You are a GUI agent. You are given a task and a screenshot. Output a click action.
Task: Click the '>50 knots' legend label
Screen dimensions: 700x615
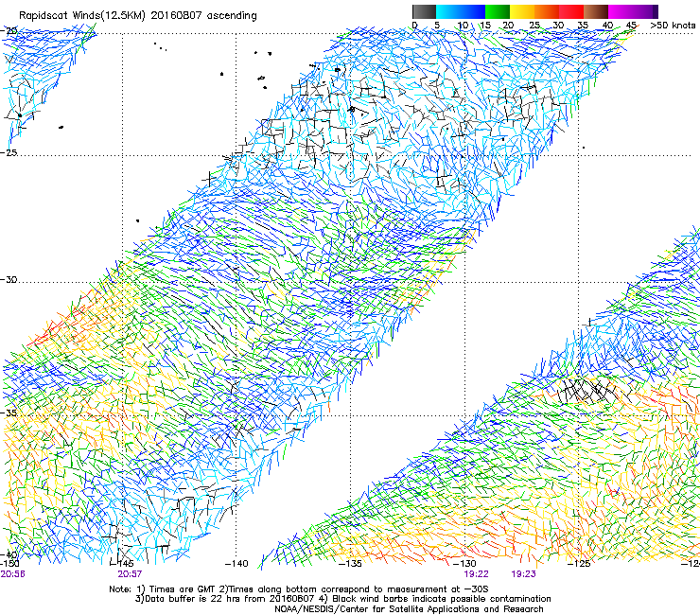coord(673,26)
